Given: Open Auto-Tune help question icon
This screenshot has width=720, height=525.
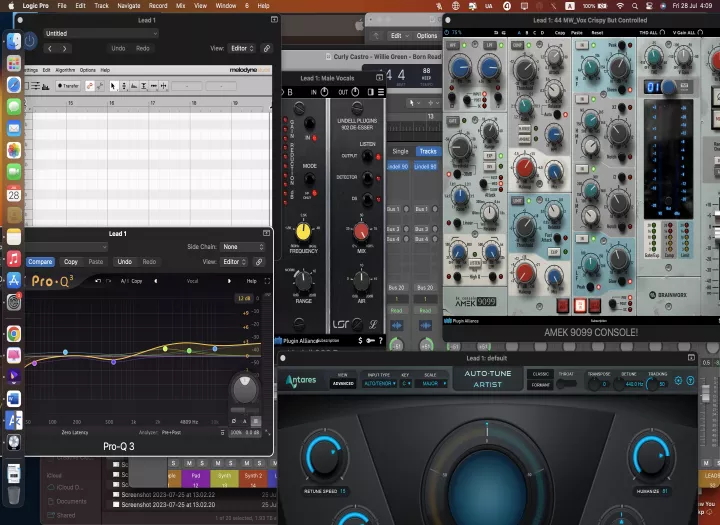Looking at the screenshot, I should coord(690,380).
